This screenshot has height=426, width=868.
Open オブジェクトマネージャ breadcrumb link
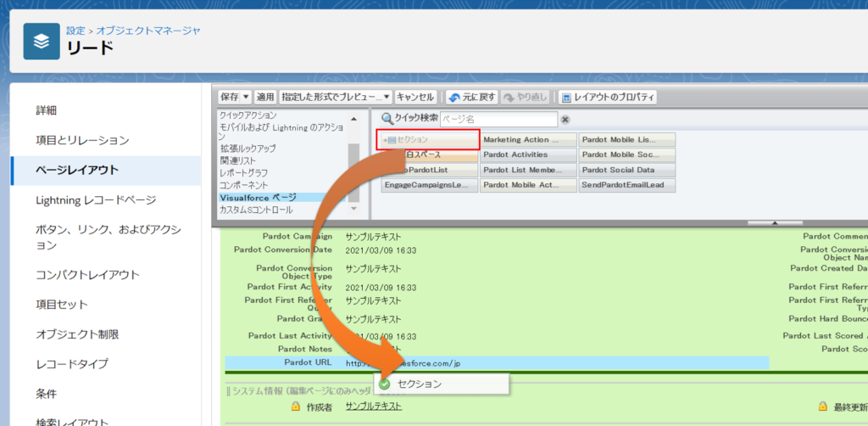tap(148, 31)
